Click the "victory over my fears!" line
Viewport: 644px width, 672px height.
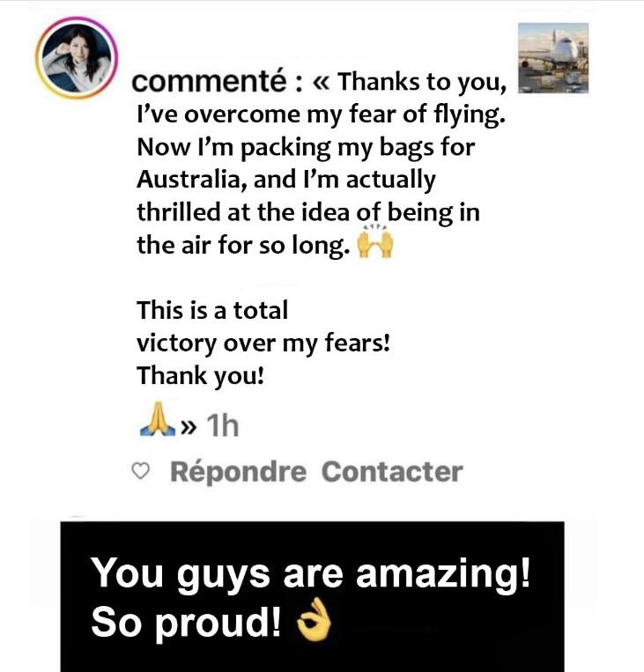click(x=263, y=343)
